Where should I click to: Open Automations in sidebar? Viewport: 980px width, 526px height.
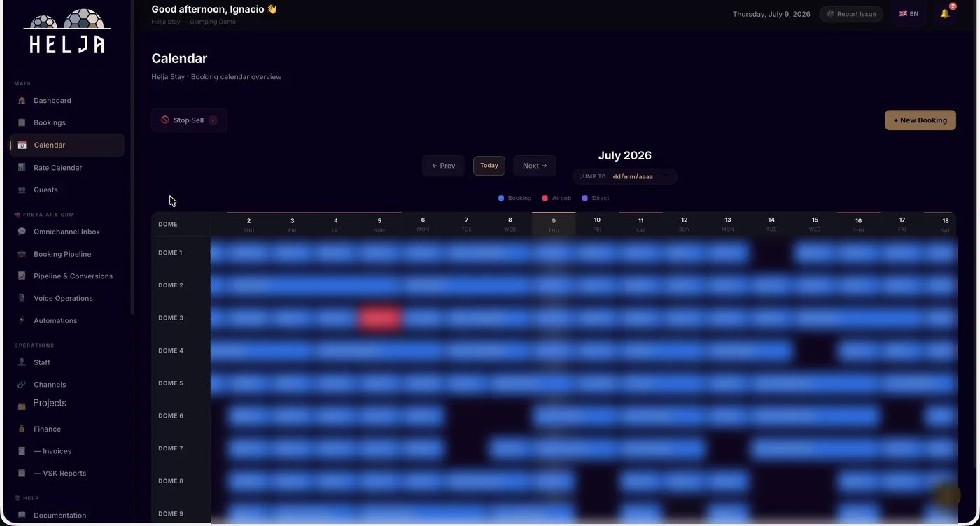(55, 320)
